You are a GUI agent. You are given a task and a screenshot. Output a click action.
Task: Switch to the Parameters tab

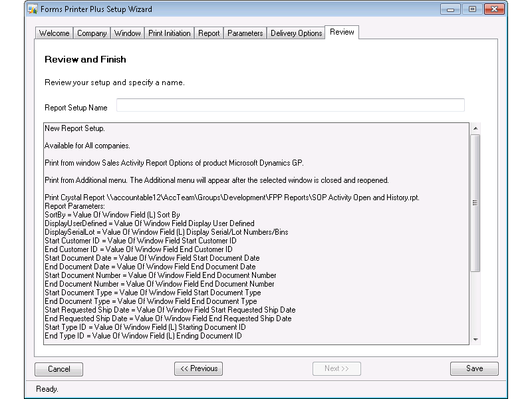coord(245,33)
